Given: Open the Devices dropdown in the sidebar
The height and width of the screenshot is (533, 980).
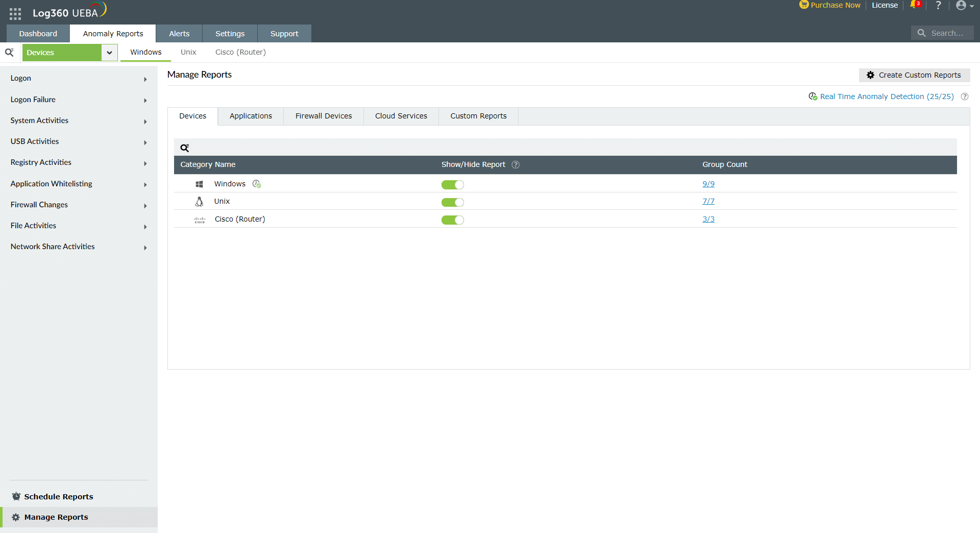Looking at the screenshot, I should point(109,52).
